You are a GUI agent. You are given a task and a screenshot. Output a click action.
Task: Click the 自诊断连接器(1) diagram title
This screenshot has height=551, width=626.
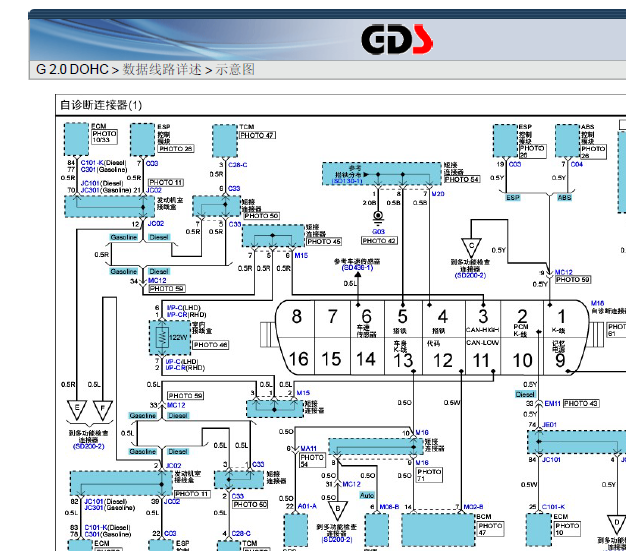pos(101,105)
